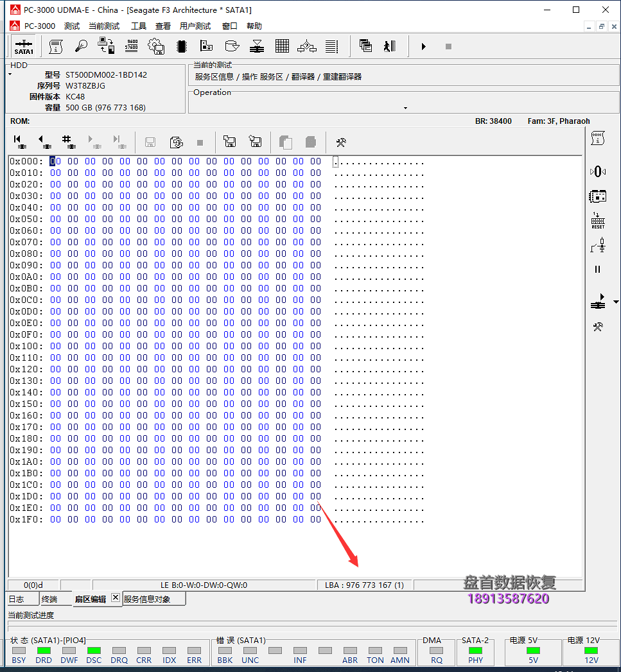
Task: Click model text ST500DM002-1BD142
Action: coord(107,75)
